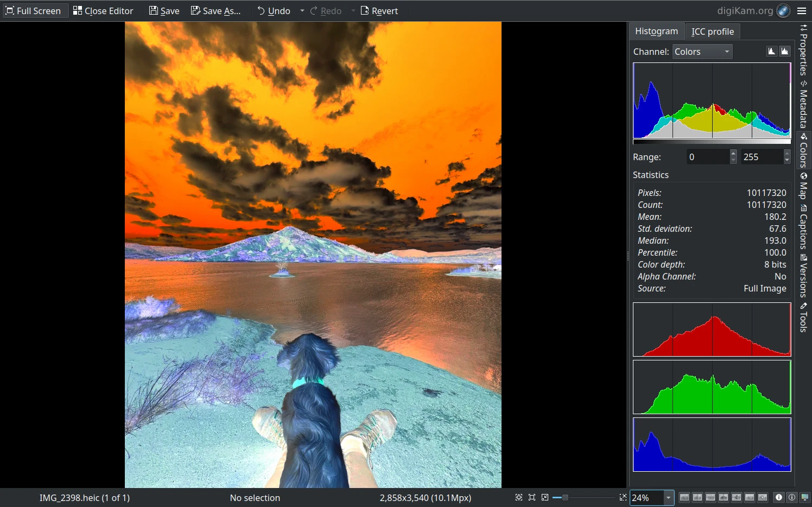
Task: Select the zoom-to-fit icon in status bar
Action: click(519, 497)
